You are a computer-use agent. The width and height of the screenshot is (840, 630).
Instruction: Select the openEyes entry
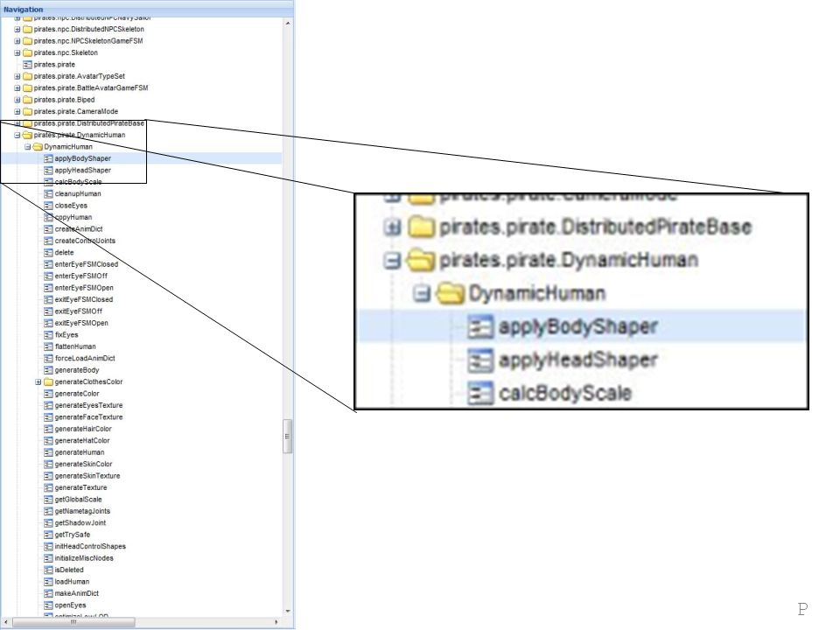coord(70,605)
